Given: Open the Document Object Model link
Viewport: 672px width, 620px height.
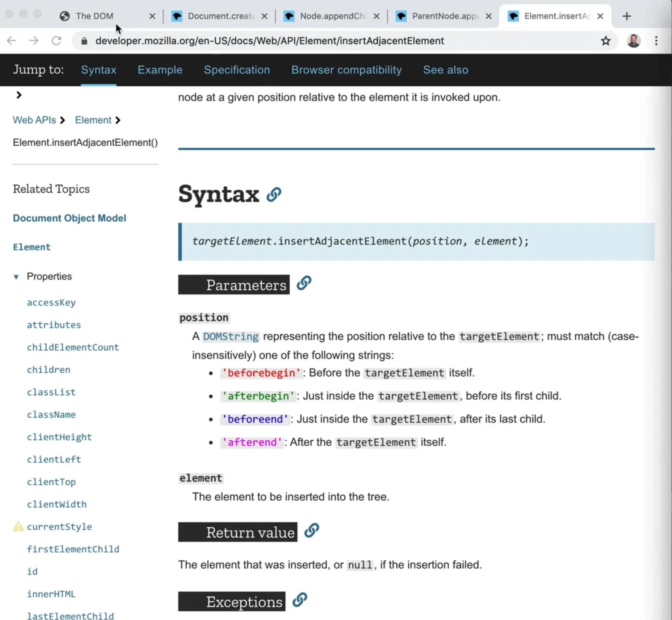Looking at the screenshot, I should pos(69,218).
